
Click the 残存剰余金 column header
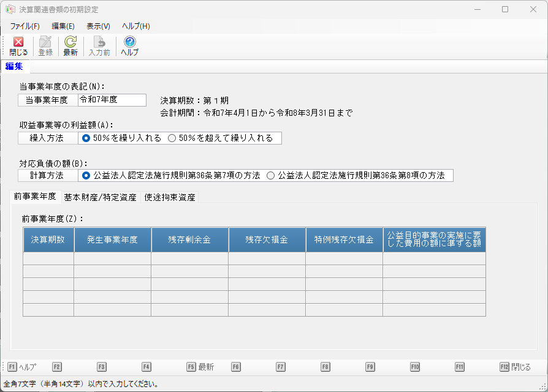click(x=189, y=239)
